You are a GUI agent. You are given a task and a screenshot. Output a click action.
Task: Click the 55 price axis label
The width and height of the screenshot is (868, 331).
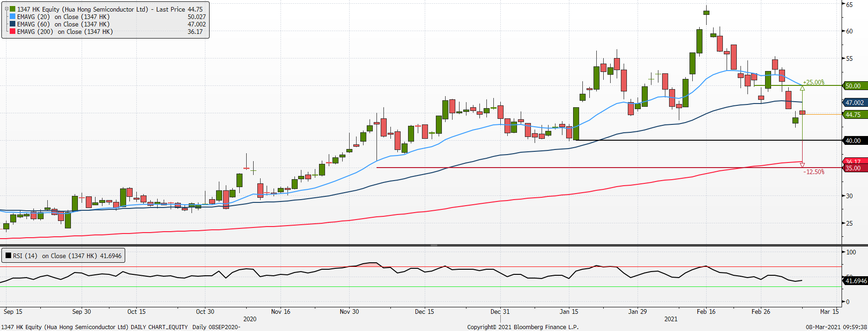click(849, 58)
